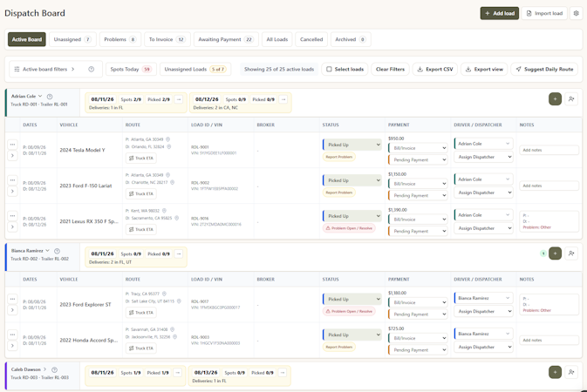Click the arrow on Adrian Cole's 08/11/26 day card

[179, 99]
